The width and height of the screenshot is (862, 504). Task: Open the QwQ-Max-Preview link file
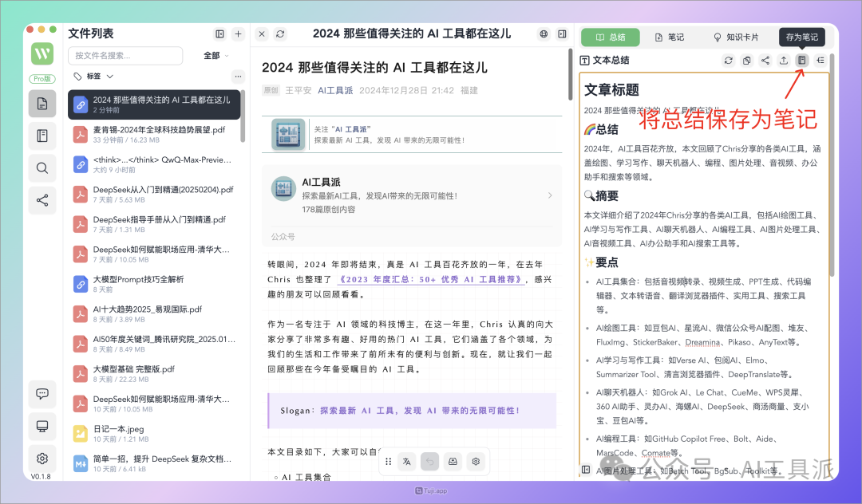[x=154, y=164]
